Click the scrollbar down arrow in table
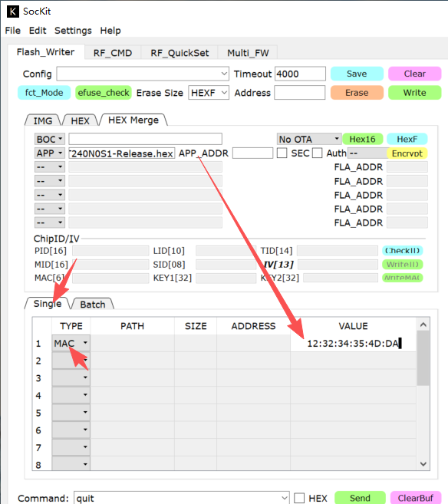This screenshot has width=448, height=504. [423, 464]
